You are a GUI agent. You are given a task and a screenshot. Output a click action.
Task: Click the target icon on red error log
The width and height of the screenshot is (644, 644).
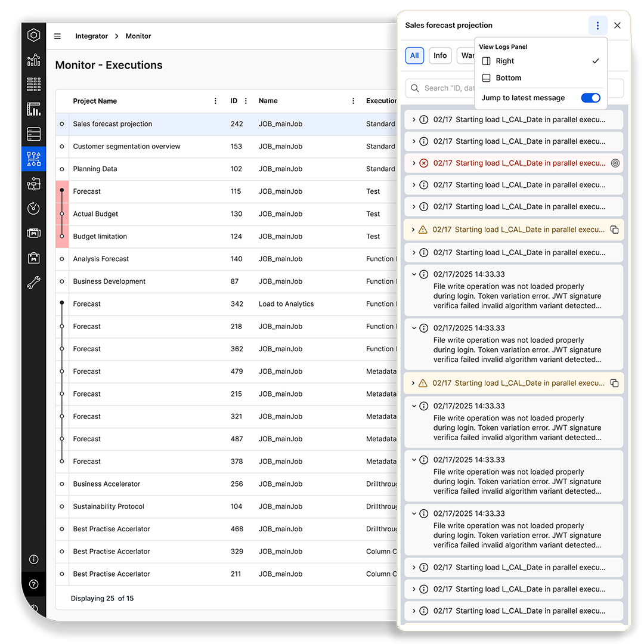[x=615, y=163]
